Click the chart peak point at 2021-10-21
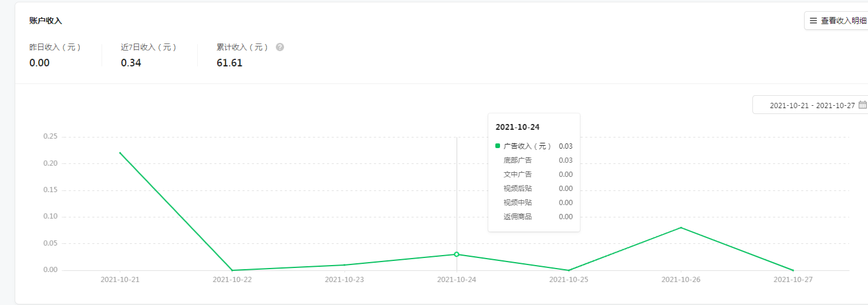 pos(120,153)
